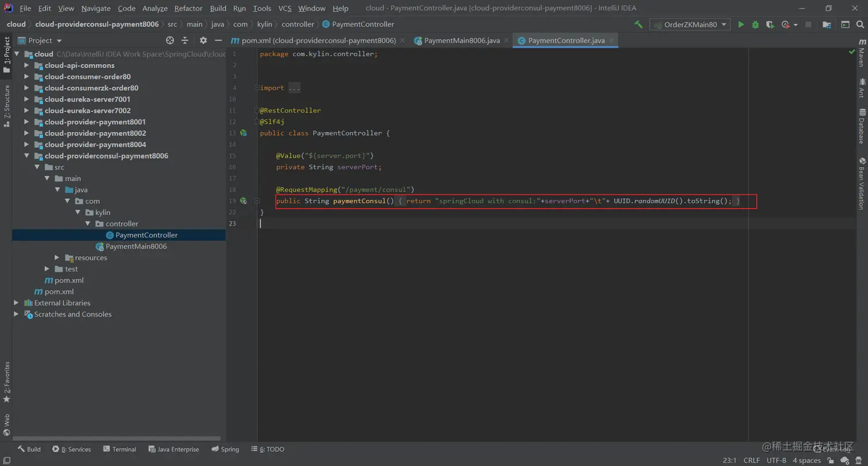Run with Coverage from the toolbar
The width and height of the screenshot is (868, 466).
(x=769, y=25)
